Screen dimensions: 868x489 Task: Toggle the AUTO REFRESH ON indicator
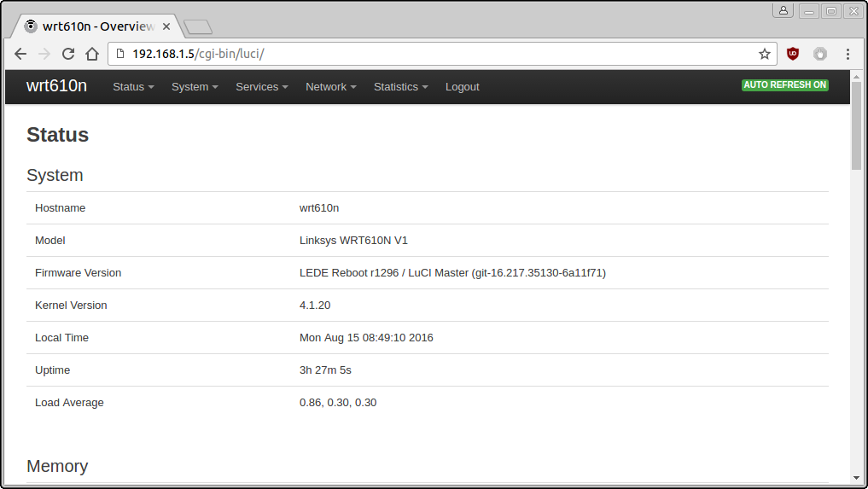coord(785,84)
